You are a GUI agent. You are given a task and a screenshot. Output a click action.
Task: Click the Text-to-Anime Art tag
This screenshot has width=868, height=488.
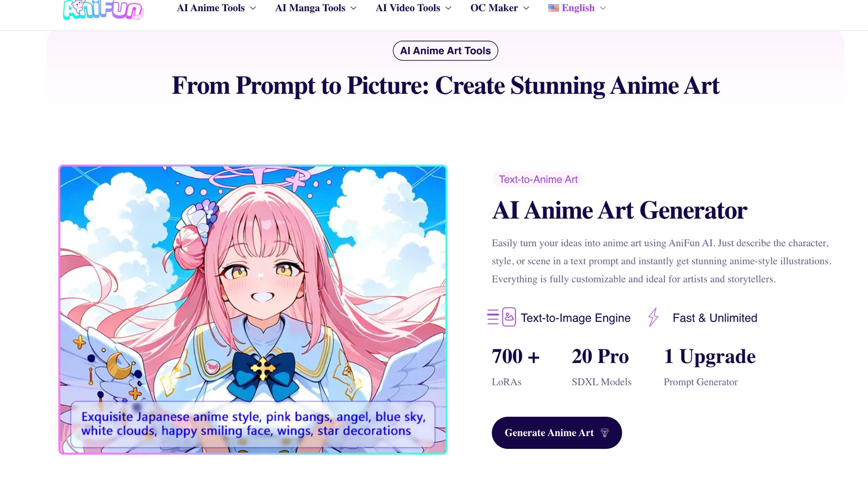click(x=538, y=179)
